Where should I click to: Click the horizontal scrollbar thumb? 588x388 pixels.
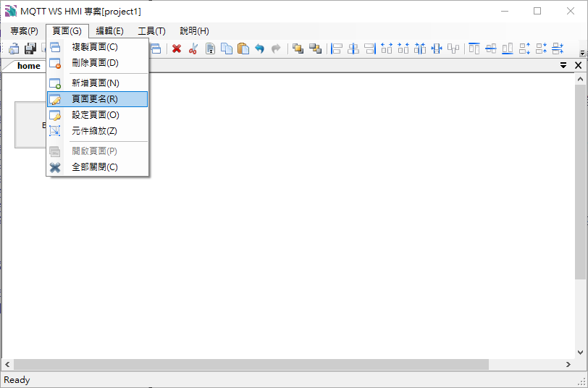point(251,364)
